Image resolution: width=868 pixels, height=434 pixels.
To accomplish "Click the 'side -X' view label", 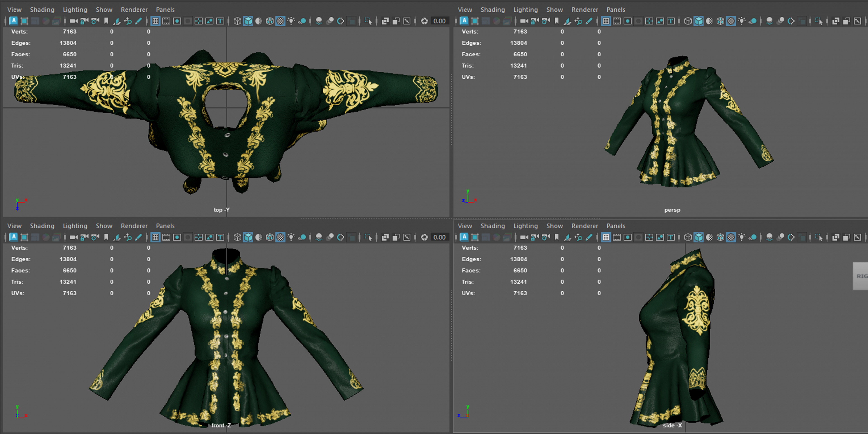I will 672,426.
